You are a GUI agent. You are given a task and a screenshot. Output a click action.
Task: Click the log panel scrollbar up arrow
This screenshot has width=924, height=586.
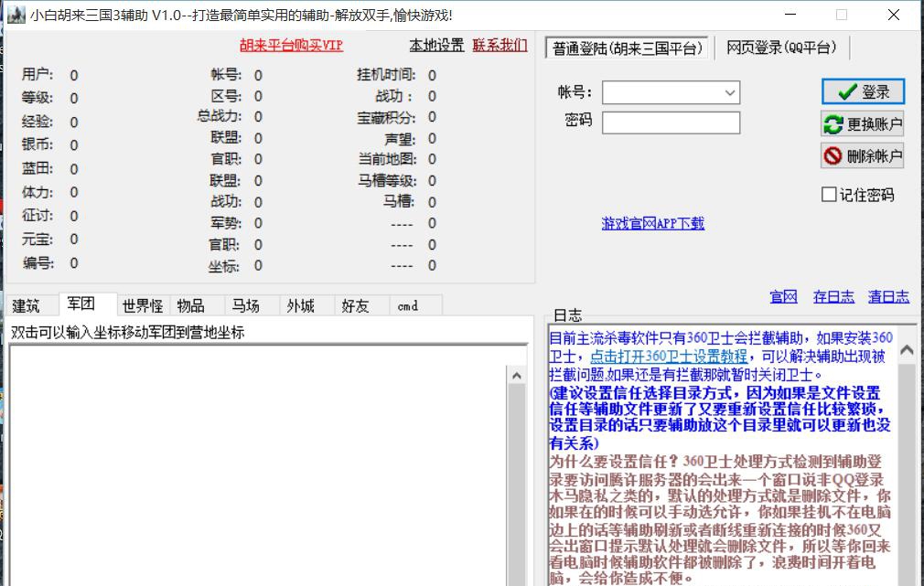(x=907, y=348)
